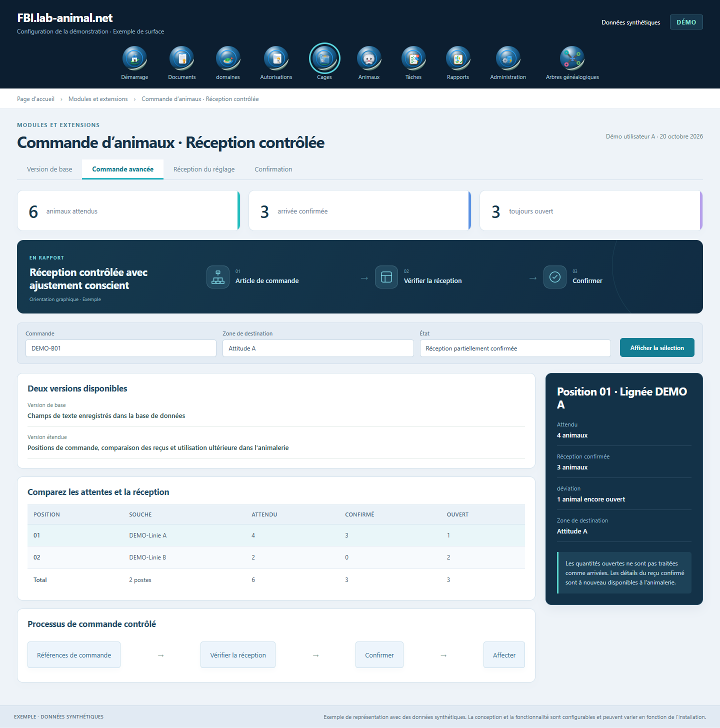This screenshot has width=720, height=728.
Task: Click the FBI.lab-animal.net logo title
Action: click(65, 18)
